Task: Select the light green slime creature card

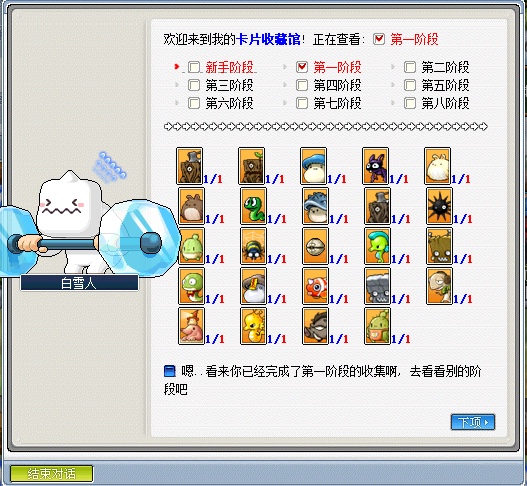Action: pos(191,246)
